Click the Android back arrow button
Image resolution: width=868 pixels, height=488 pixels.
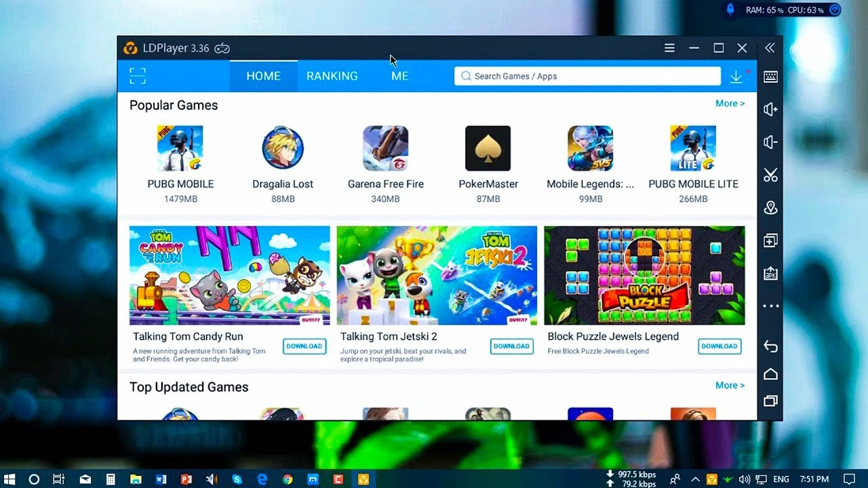point(770,346)
